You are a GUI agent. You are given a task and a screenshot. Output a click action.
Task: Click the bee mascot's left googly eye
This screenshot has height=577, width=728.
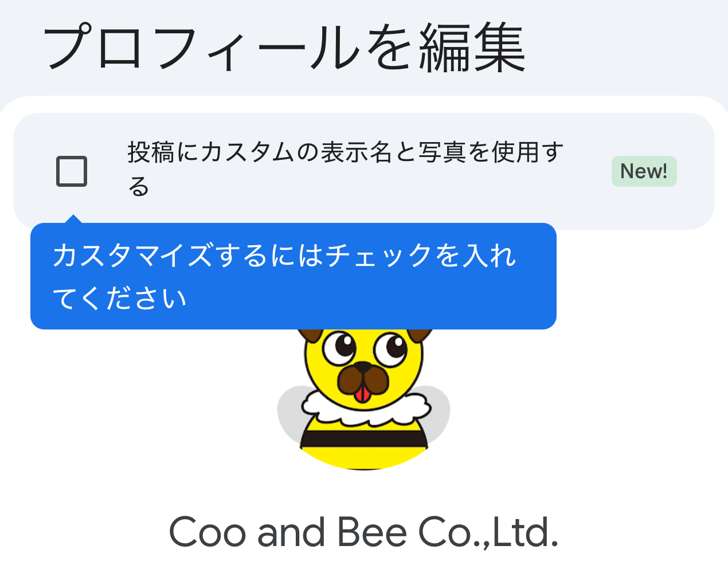pyautogui.click(x=339, y=347)
